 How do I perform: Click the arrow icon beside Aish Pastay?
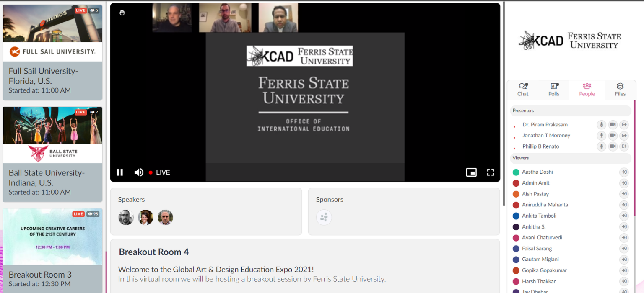click(624, 194)
